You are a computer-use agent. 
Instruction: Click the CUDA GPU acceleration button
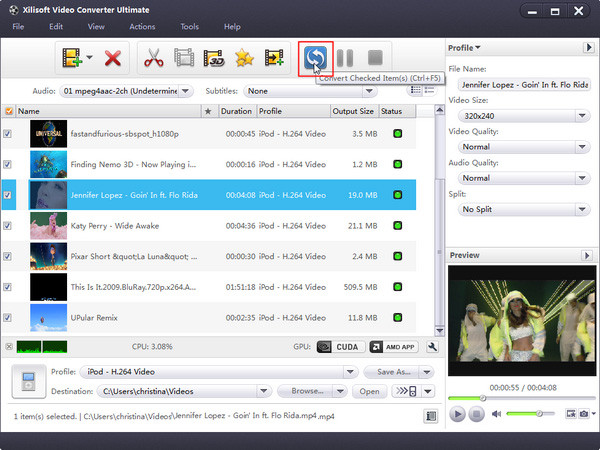click(x=339, y=347)
